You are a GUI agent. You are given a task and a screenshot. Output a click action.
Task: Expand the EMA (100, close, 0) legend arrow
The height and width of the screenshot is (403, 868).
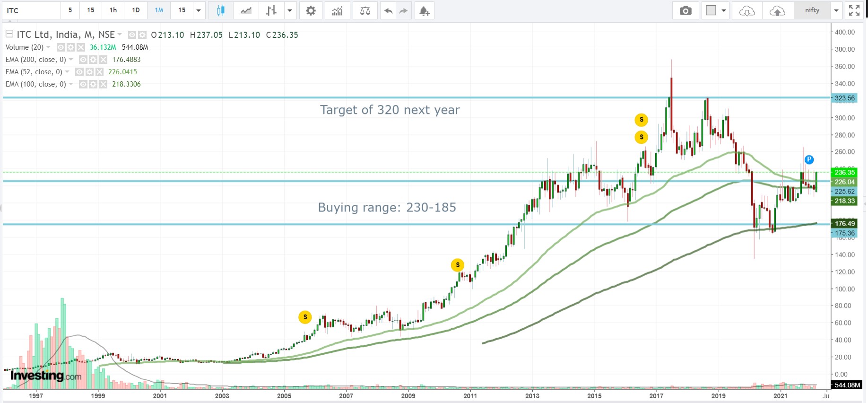pos(71,84)
